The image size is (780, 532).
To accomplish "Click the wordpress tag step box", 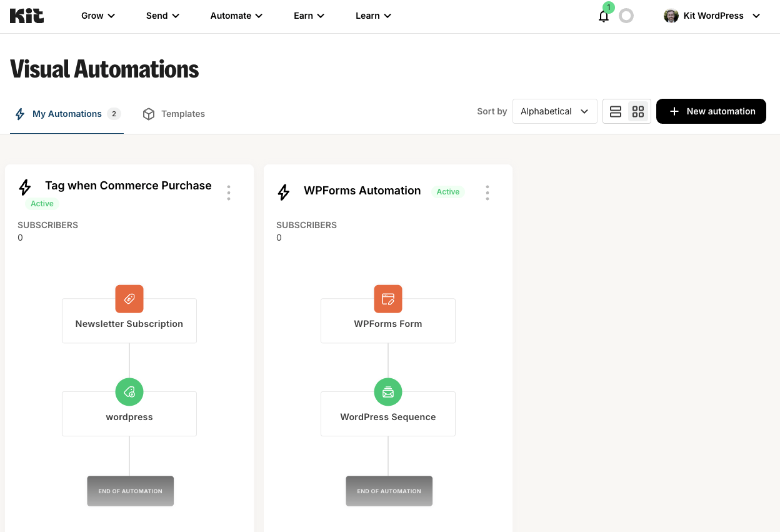I will 129,414.
